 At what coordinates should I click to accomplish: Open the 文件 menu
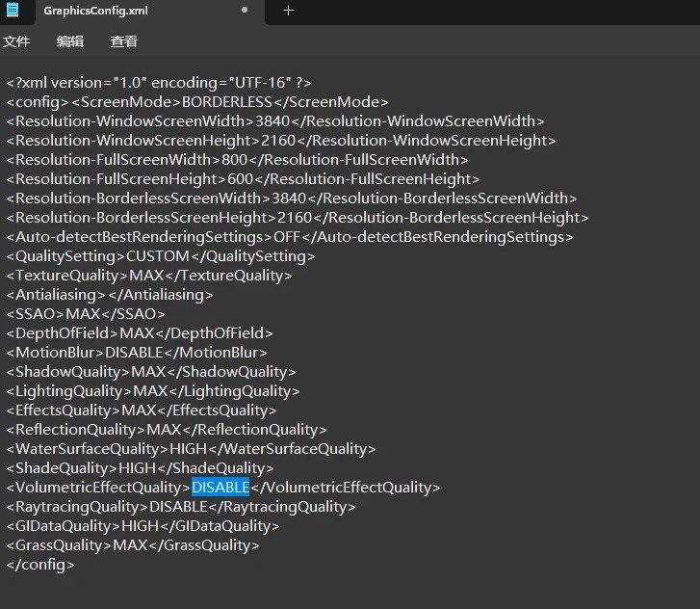click(16, 41)
